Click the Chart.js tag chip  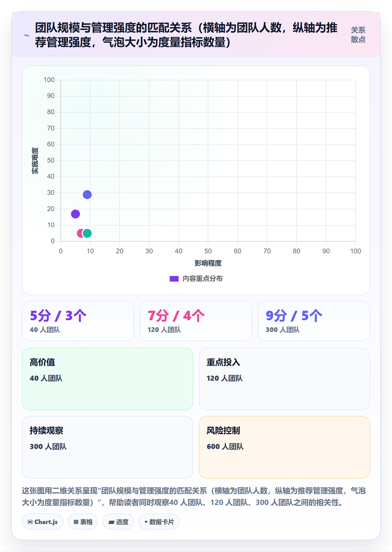[x=43, y=522]
